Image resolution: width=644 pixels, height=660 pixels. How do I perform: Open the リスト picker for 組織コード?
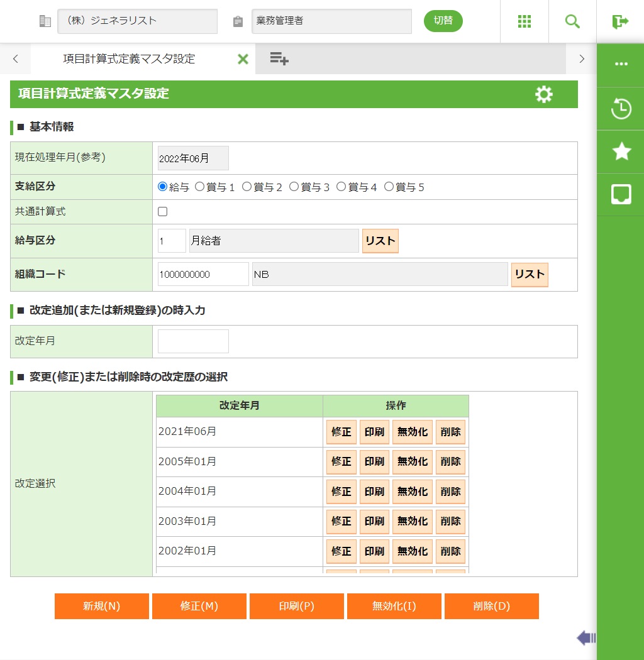[529, 275]
